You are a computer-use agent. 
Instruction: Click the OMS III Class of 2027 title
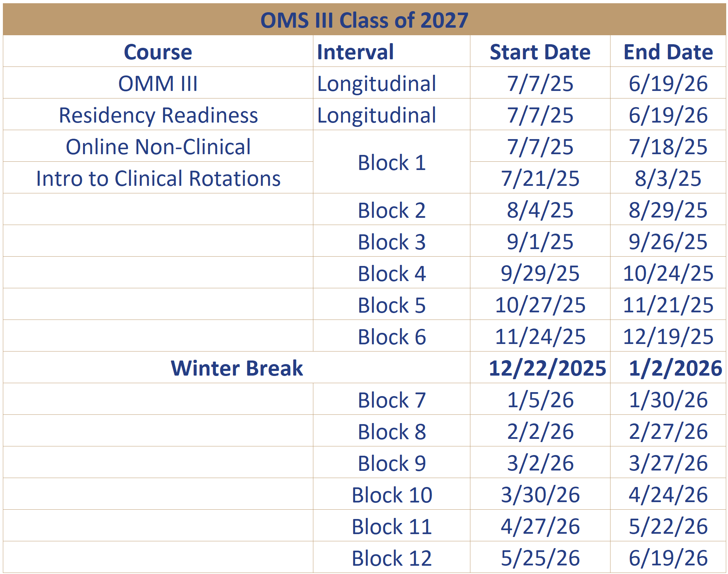coord(364,20)
